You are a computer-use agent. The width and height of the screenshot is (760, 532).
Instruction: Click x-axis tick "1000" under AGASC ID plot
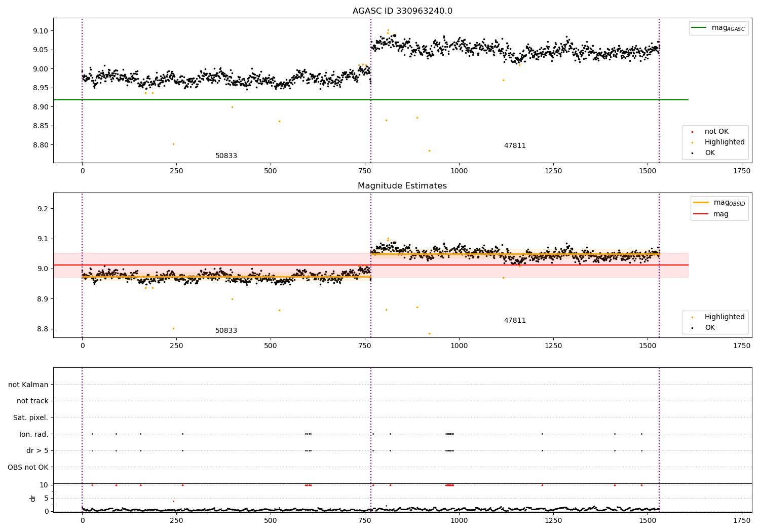coord(459,171)
